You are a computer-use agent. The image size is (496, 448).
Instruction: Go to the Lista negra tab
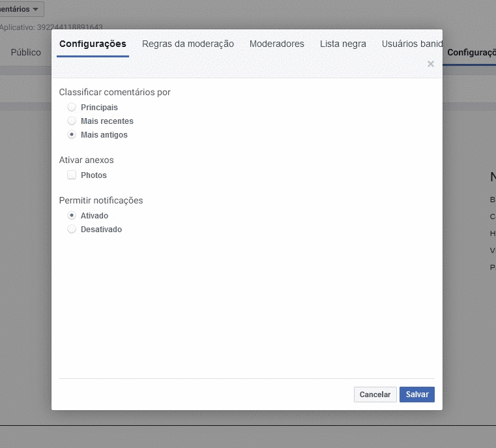tap(343, 44)
